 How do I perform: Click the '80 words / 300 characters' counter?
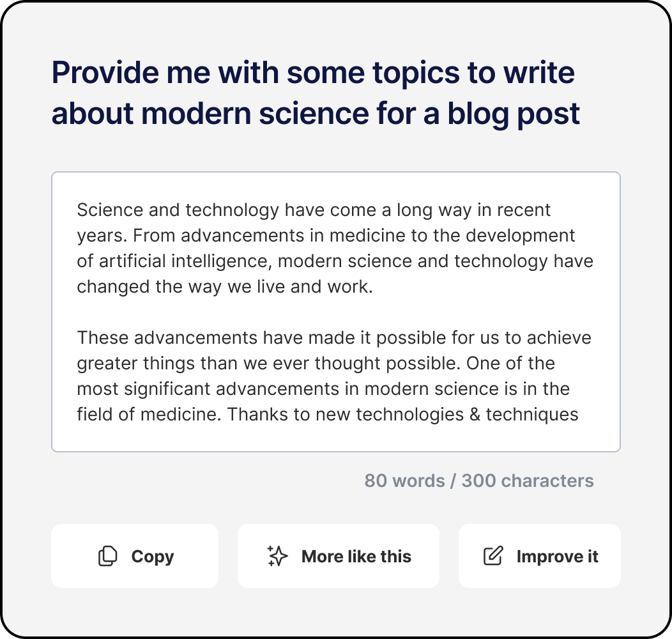click(x=479, y=481)
